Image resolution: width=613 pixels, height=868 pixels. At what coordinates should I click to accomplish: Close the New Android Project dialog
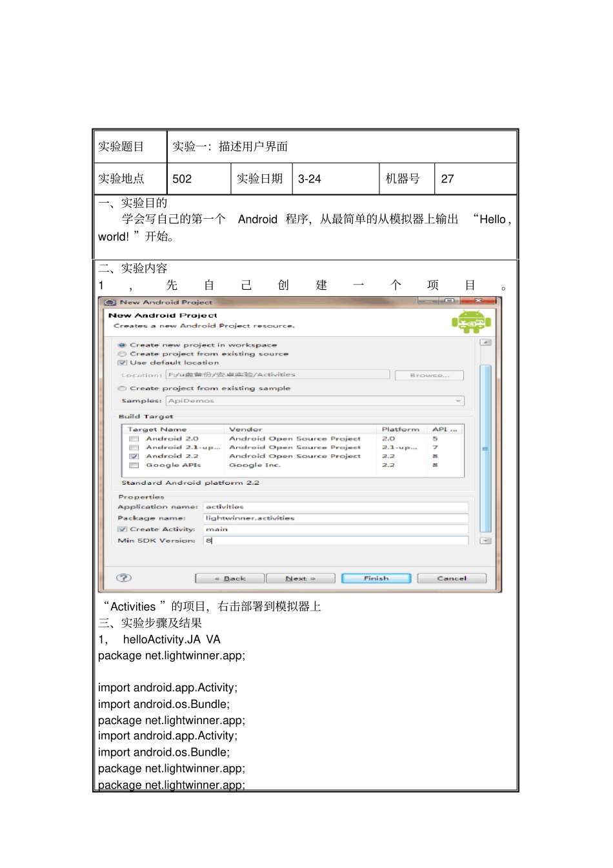click(479, 301)
